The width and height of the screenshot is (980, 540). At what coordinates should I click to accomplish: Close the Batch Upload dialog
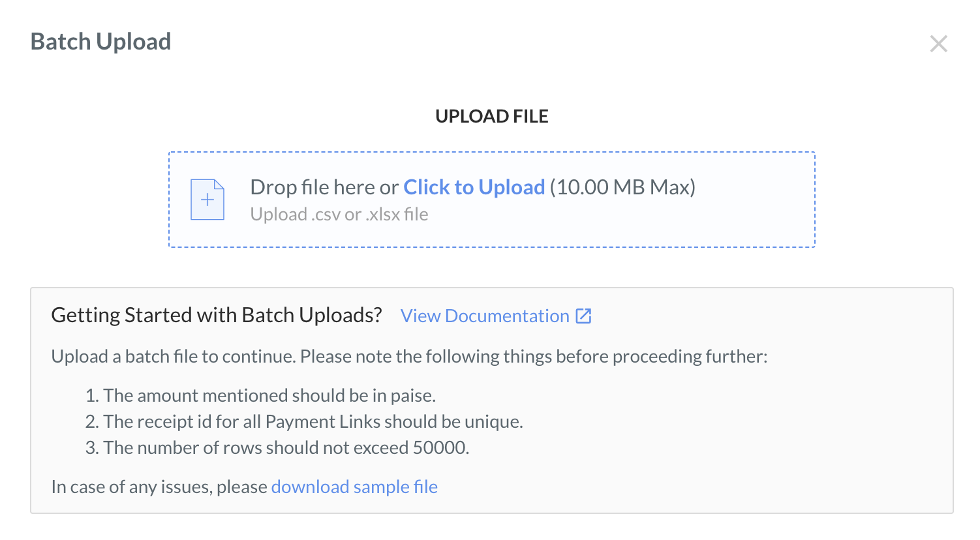(938, 44)
